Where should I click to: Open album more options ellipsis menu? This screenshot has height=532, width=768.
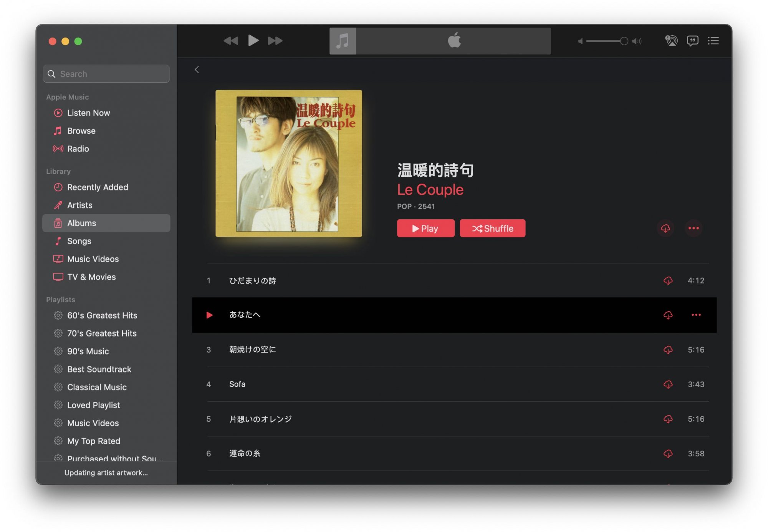tap(694, 228)
